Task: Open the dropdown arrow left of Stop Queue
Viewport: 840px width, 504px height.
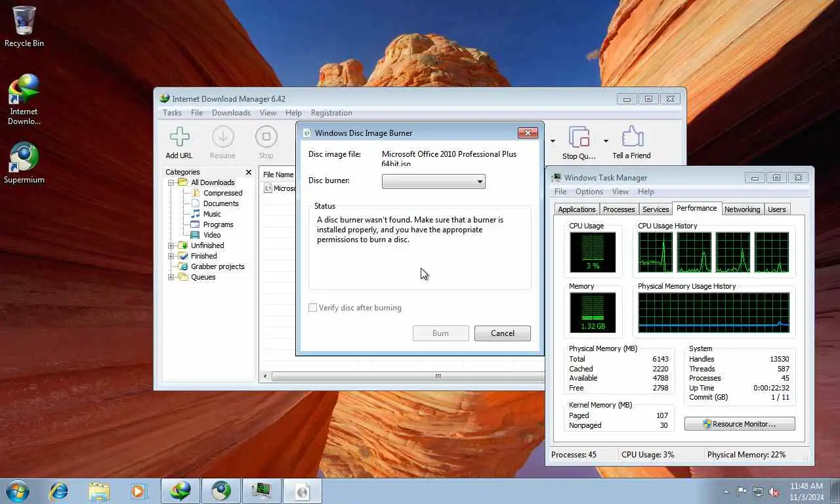Action: 553,141
